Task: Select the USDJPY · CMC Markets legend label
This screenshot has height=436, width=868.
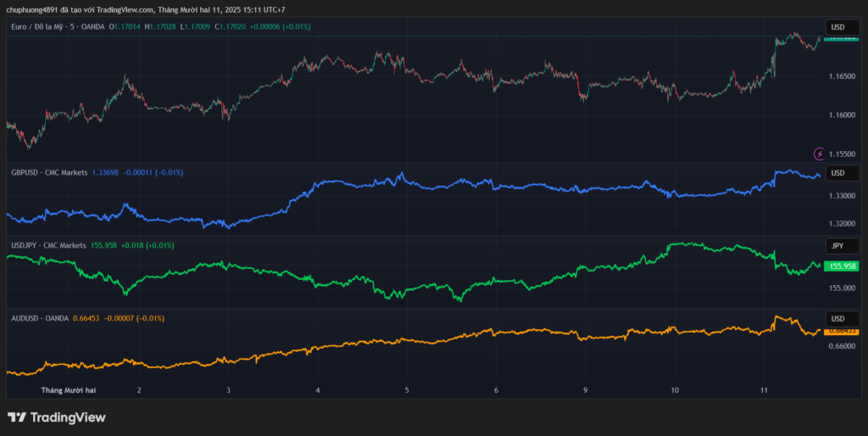Action: point(48,245)
